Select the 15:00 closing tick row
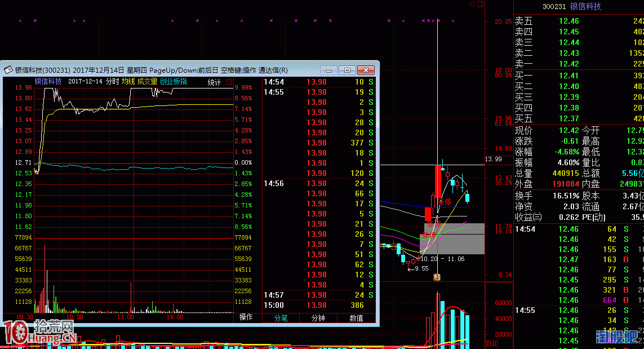The height and width of the screenshot is (349, 644). pyautogui.click(x=319, y=306)
